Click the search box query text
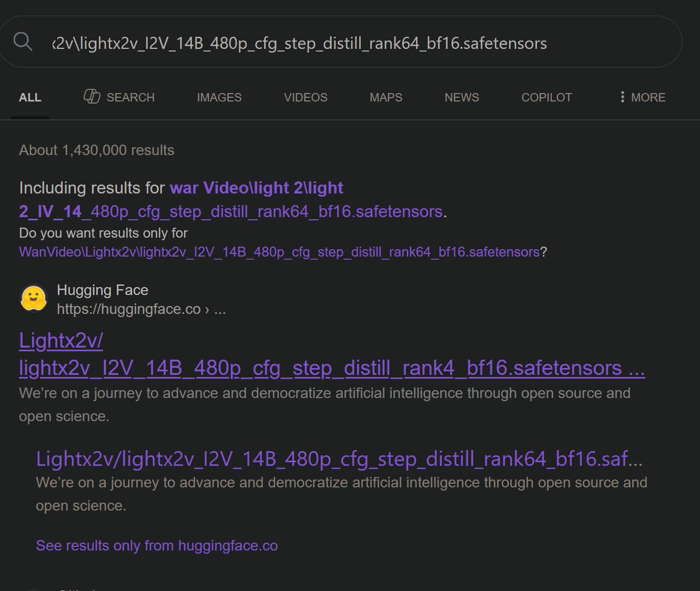Viewport: 700px width, 591px height. click(x=299, y=43)
